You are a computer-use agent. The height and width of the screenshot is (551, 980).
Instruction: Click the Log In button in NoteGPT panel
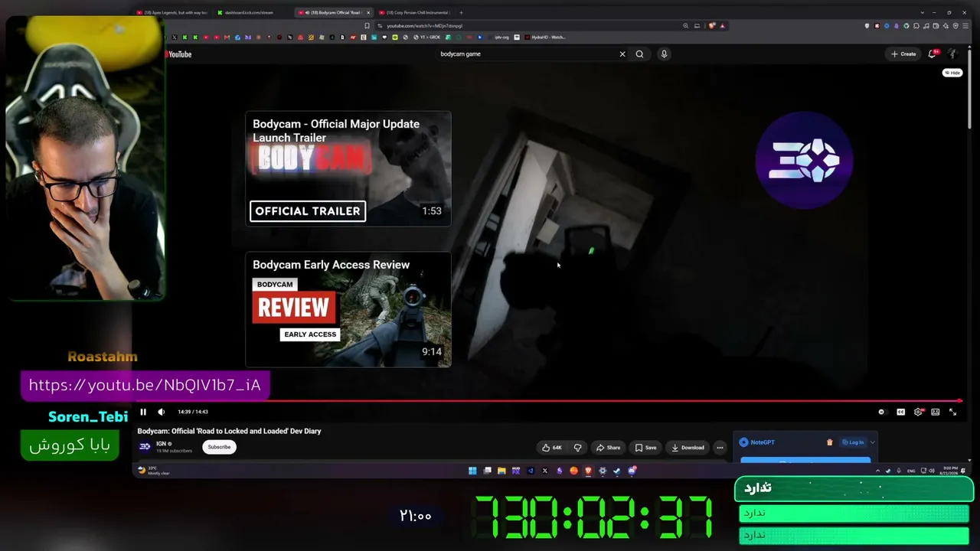tap(853, 442)
